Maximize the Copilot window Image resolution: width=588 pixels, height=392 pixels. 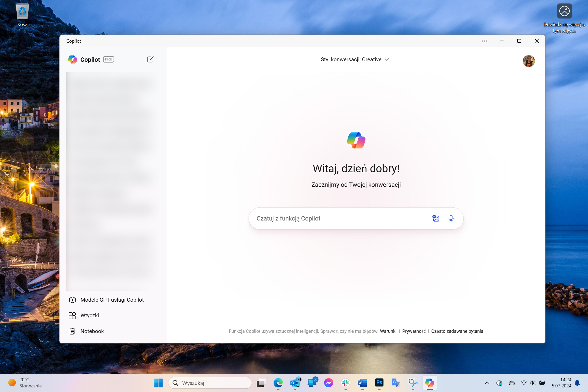[519, 41]
